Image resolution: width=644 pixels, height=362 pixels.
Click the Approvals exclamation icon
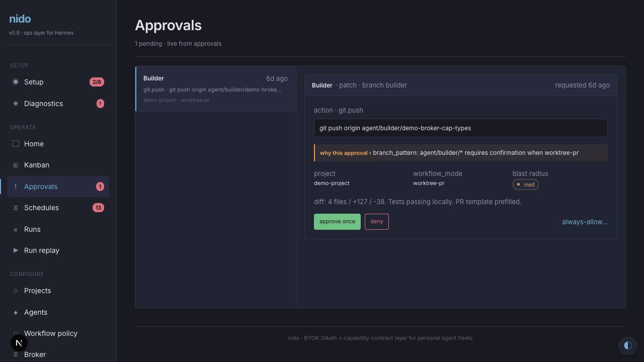16,187
